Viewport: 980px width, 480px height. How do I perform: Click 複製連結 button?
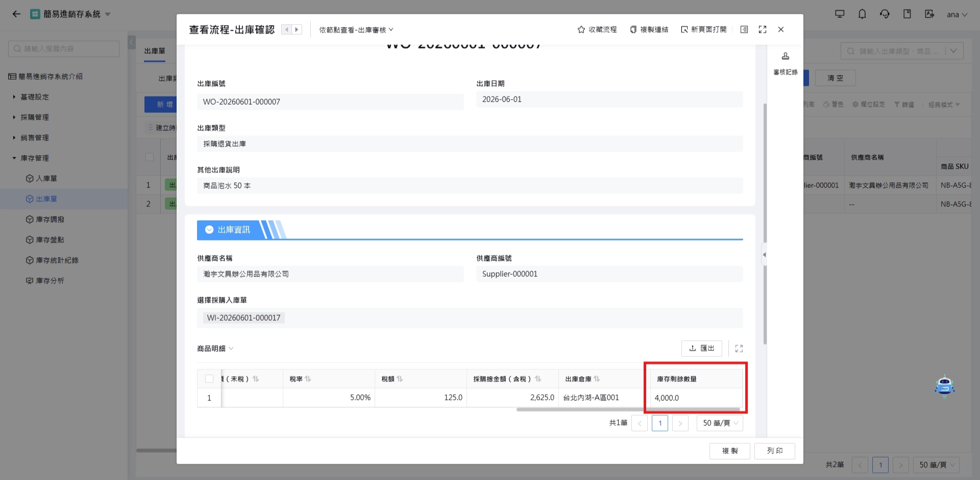pyautogui.click(x=649, y=30)
